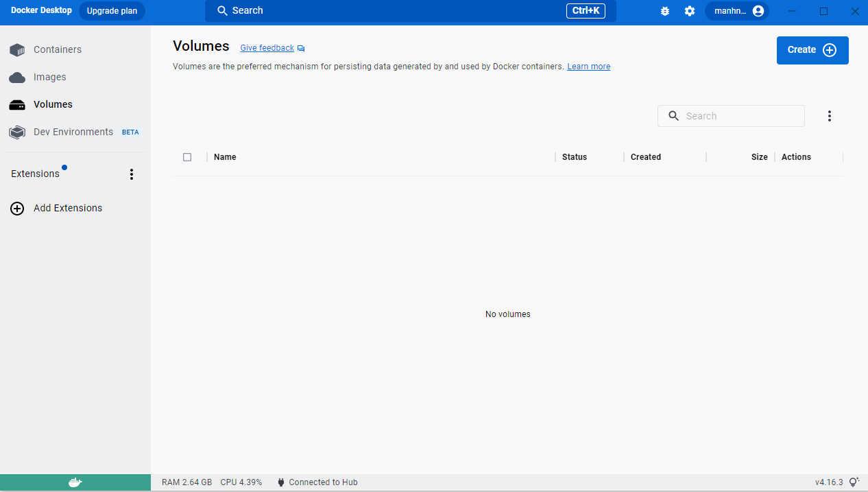Open the Learn more link
Viewport: 868px width, 492px height.
click(x=588, y=67)
